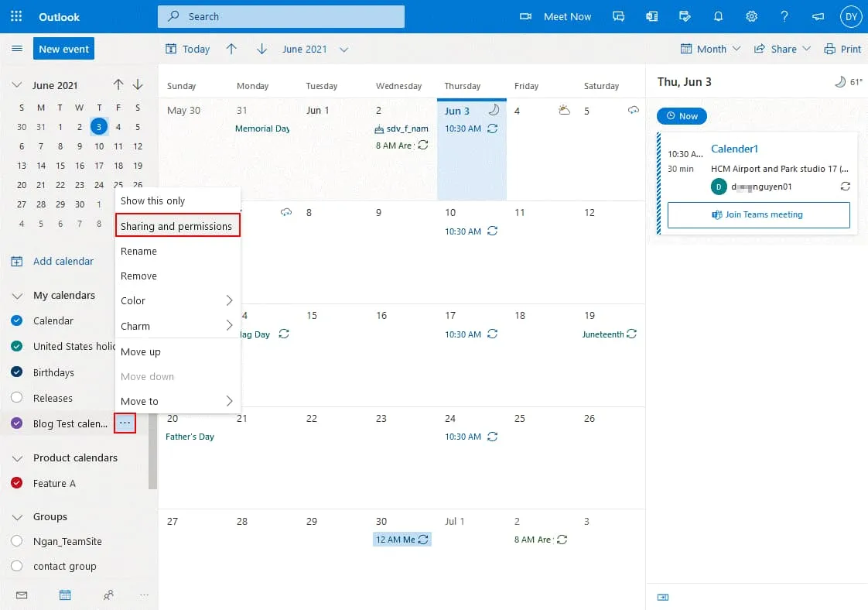Click the Help question mark icon
Image resolution: width=868 pixels, height=610 pixels.
(x=784, y=16)
